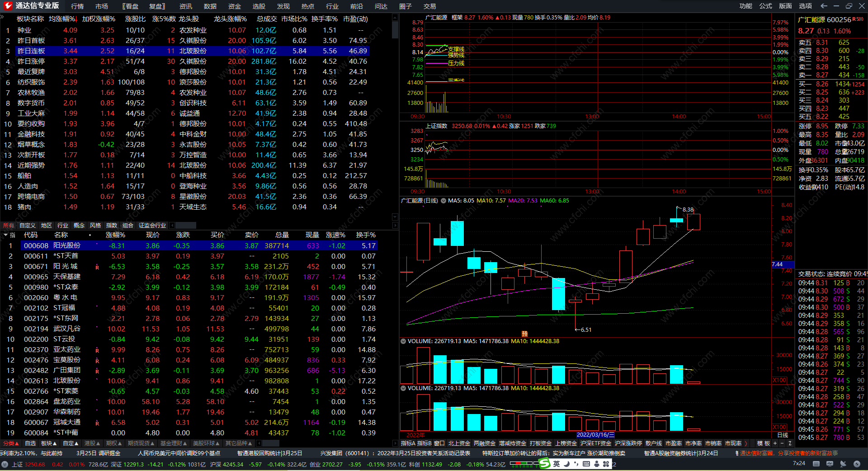Click the Sogou input method S icon
This screenshot has height=471, width=868.
coord(545,464)
